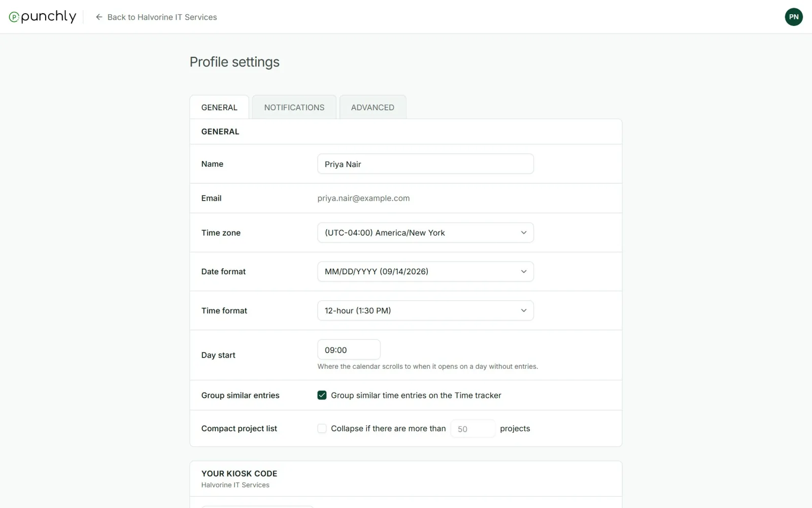Click the Day start time field
The height and width of the screenshot is (508, 812).
pyautogui.click(x=349, y=350)
